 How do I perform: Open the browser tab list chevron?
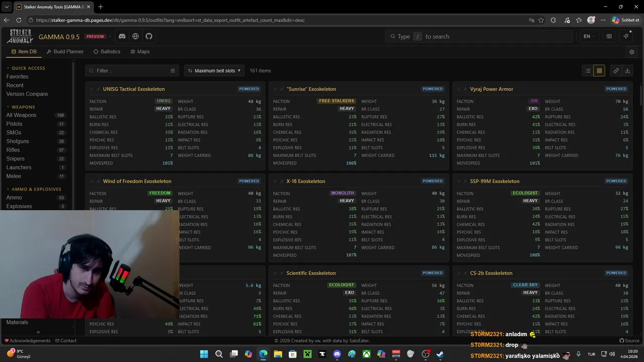[7, 7]
